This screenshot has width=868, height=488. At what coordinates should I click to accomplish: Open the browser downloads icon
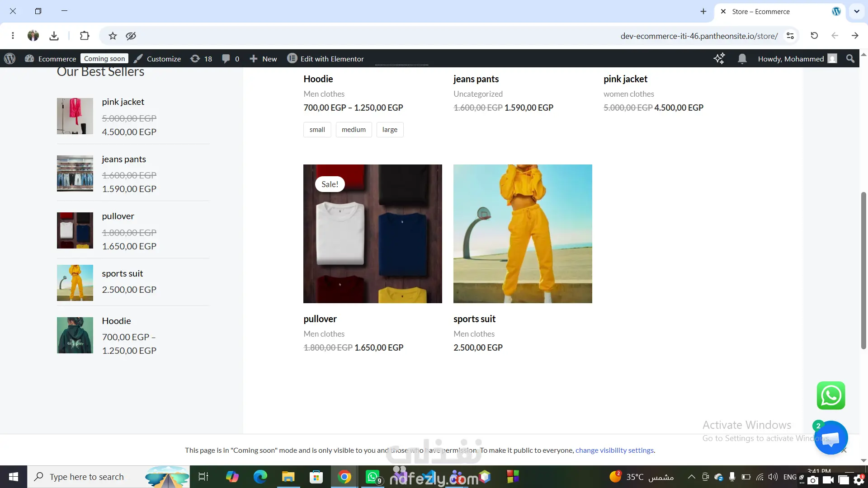(54, 36)
